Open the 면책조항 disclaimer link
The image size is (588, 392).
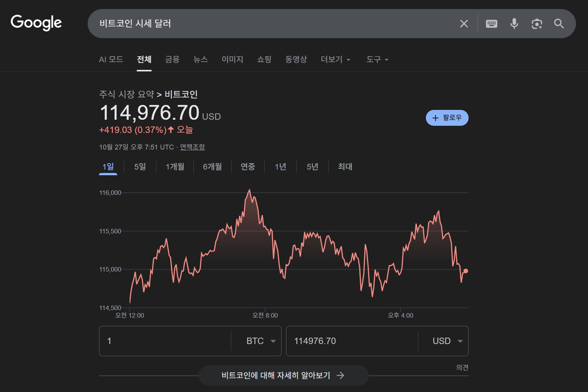[x=192, y=147]
